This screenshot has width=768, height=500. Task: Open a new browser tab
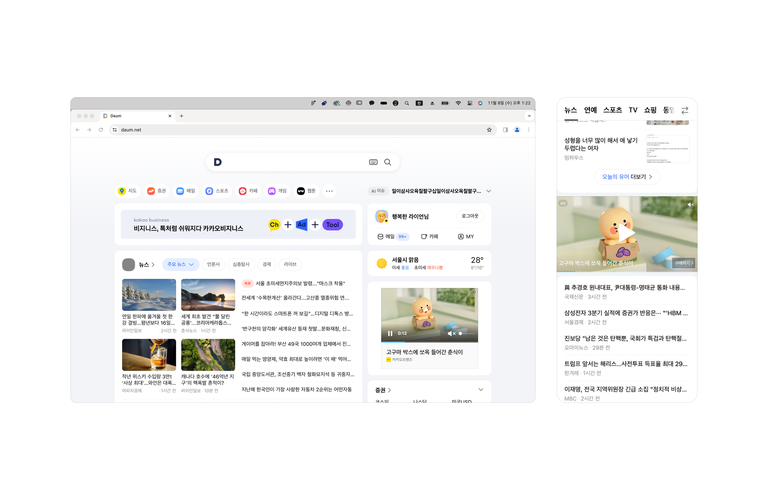click(x=181, y=116)
